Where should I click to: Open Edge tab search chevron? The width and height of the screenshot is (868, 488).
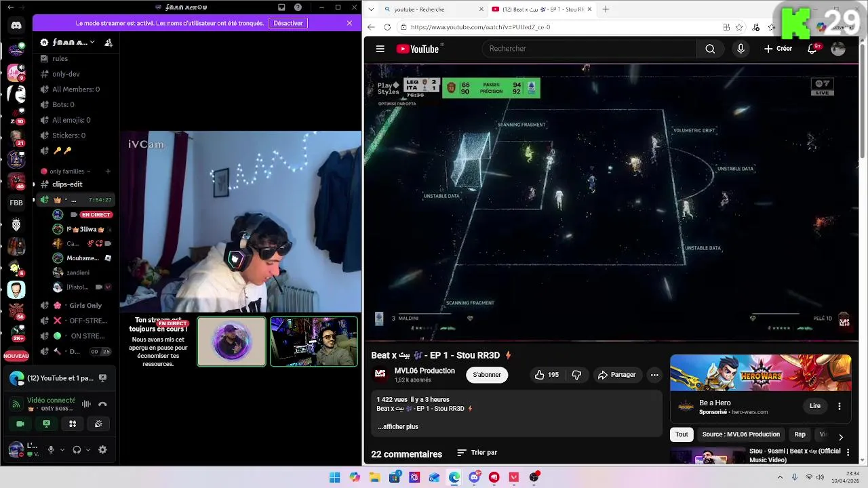370,9
